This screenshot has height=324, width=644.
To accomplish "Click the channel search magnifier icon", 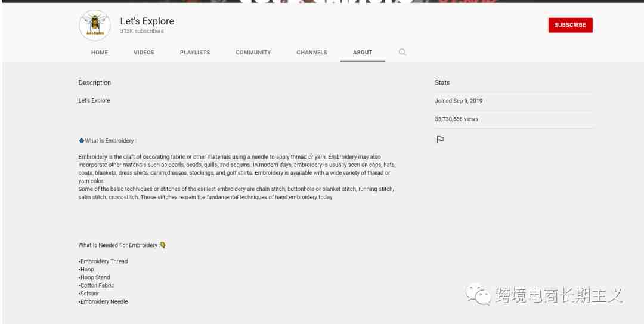I will coord(402,53).
